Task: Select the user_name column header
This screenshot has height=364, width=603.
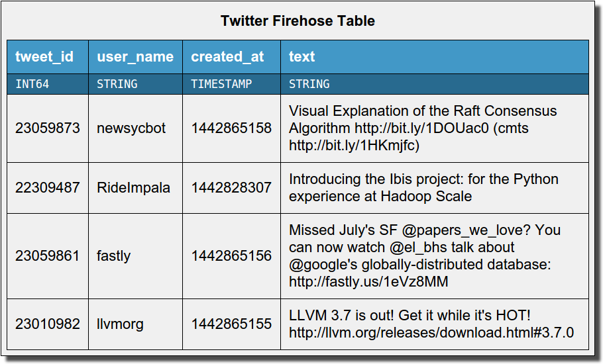Action: click(135, 57)
